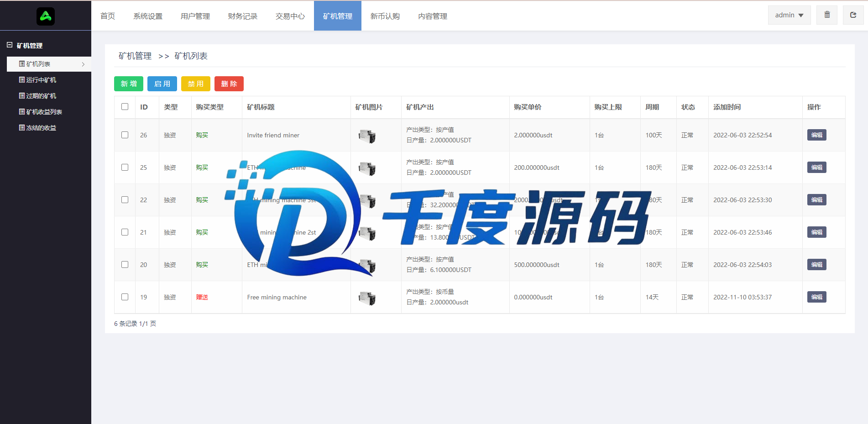Click the 矿机列表 sidebar chevron
Screen dimensions: 868x424
83,64
